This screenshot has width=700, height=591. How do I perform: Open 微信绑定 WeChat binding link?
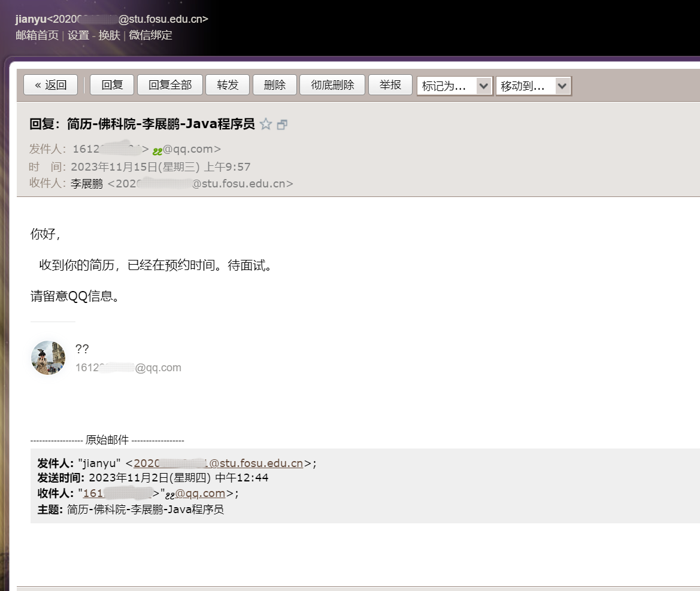(x=150, y=35)
